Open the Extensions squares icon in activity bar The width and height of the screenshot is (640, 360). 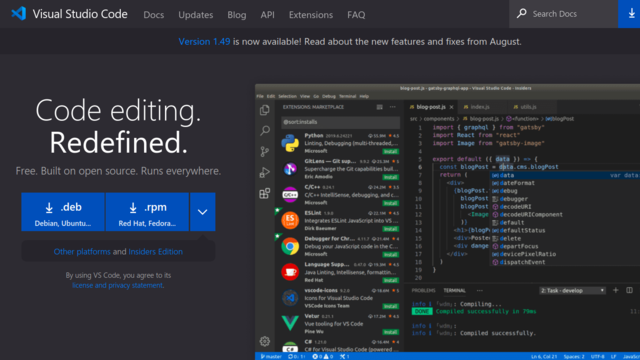point(264,193)
